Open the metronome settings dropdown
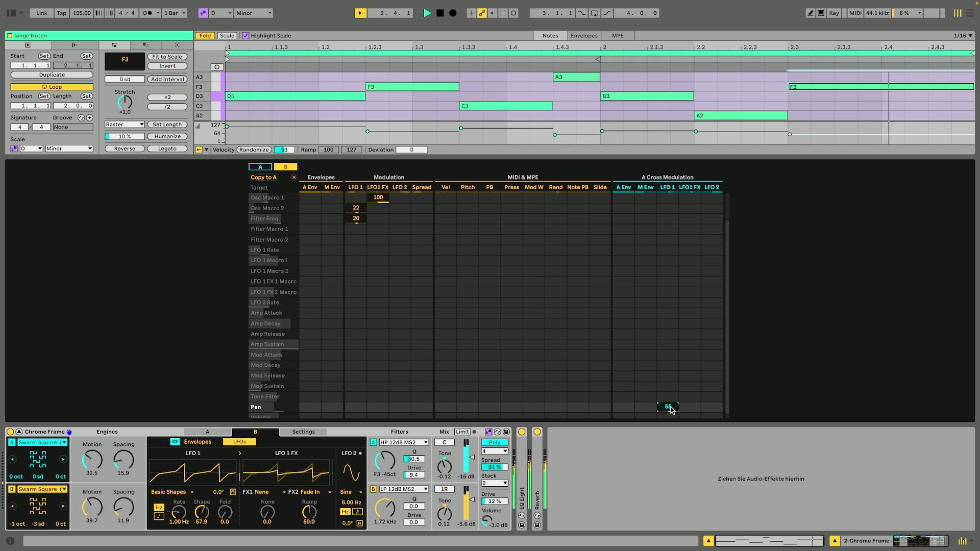The height and width of the screenshot is (551, 980). (158, 13)
